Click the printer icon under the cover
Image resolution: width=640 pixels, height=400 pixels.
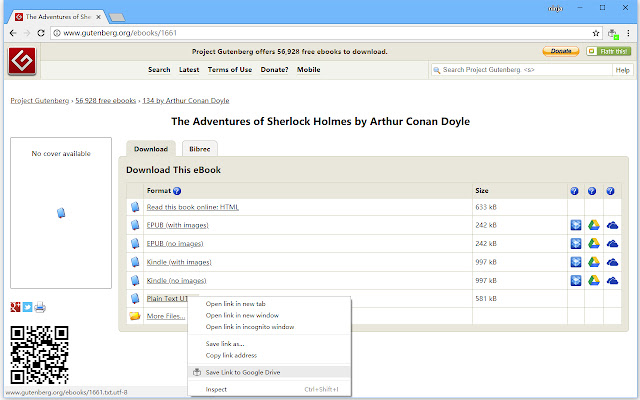(x=40, y=307)
